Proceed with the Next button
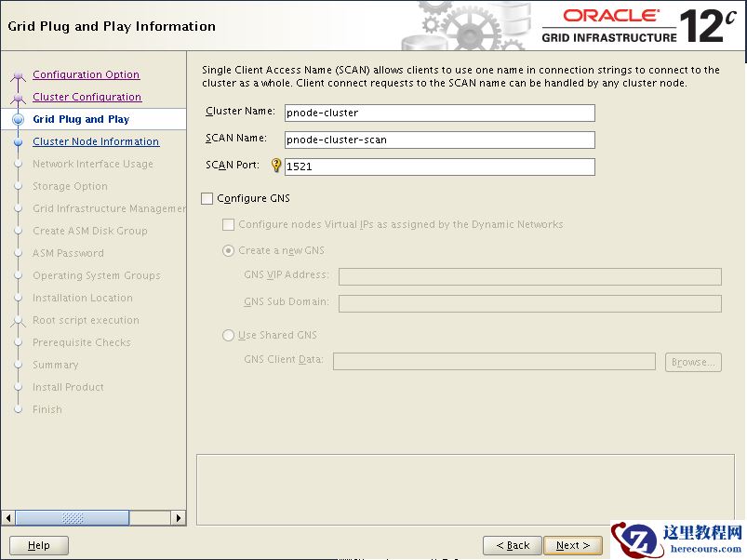 pos(573,545)
